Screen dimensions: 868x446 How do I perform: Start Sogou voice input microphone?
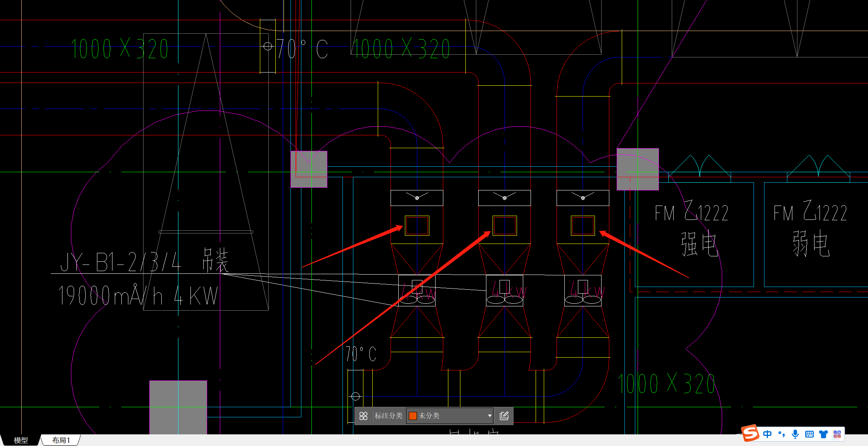point(795,434)
